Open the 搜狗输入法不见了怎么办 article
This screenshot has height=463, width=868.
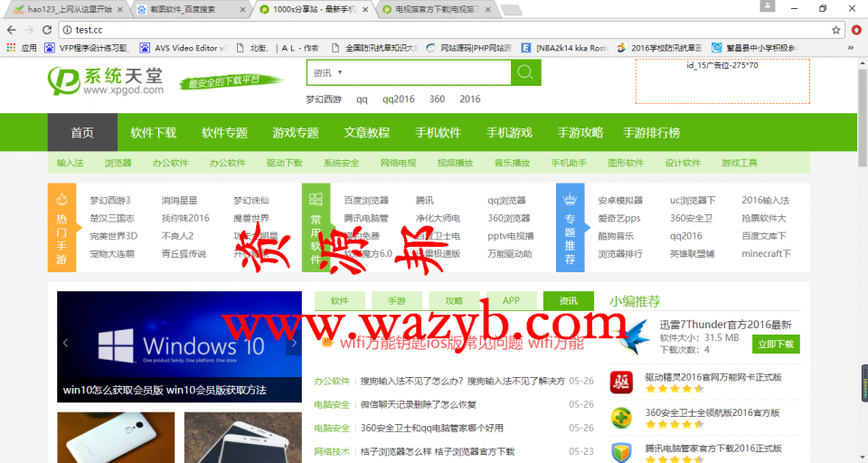pyautogui.click(x=462, y=381)
